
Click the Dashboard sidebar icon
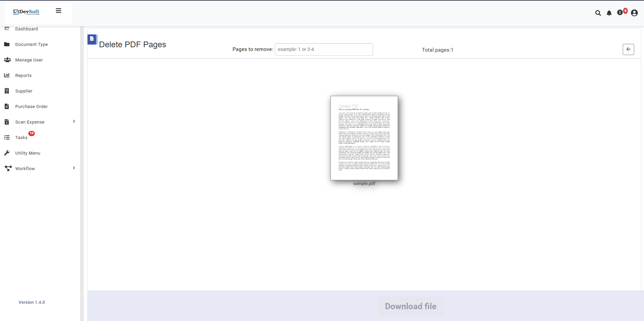click(7, 29)
